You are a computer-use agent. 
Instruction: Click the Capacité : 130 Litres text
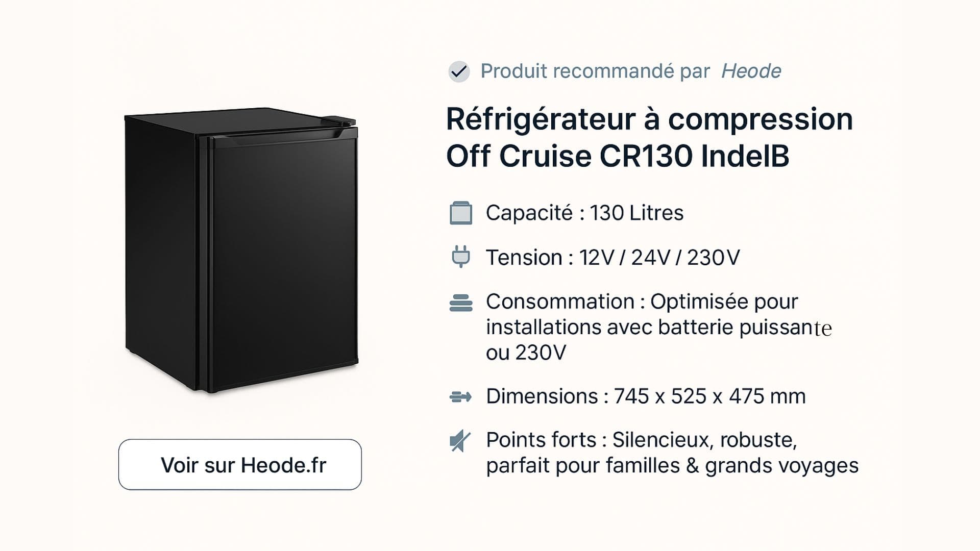pos(584,213)
